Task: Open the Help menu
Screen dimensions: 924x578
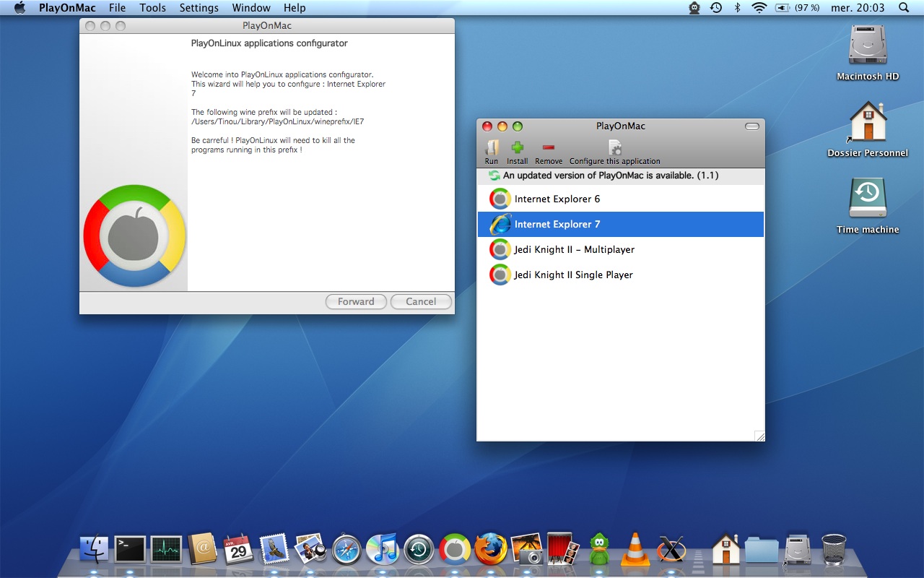Action: (295, 8)
